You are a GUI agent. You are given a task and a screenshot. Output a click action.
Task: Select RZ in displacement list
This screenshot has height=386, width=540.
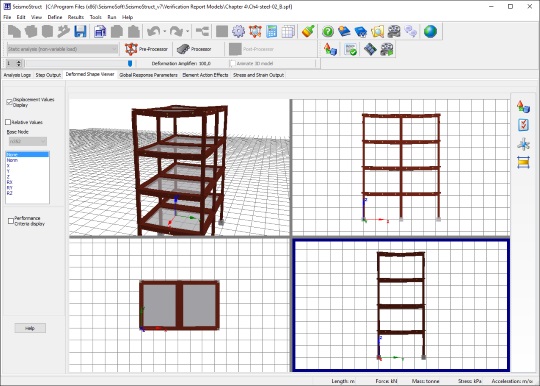pos(28,193)
